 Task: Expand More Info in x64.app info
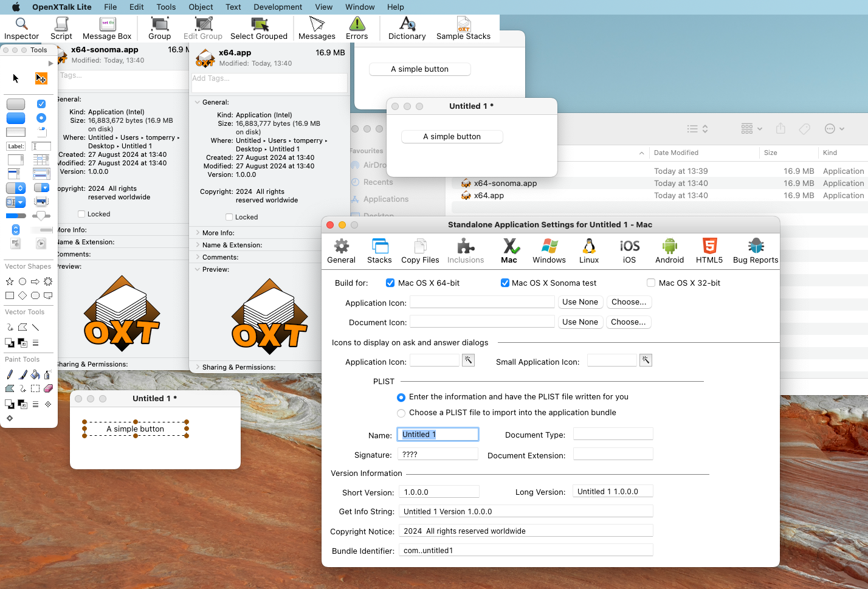(198, 233)
